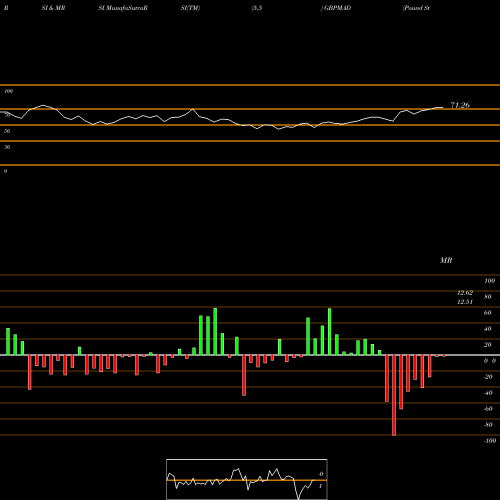
Task: Select the "SI(TM)" header label
Action: tap(190, 8)
